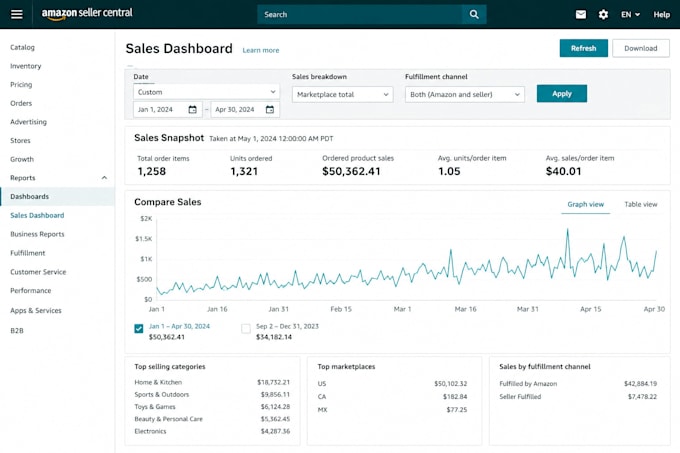680x453 pixels.
Task: Open the settings gear icon
Action: (x=603, y=15)
